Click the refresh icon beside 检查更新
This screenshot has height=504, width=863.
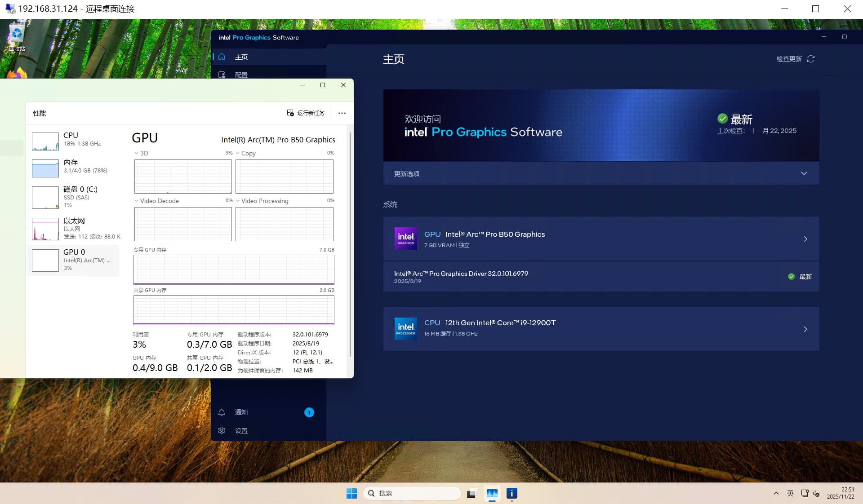tap(811, 59)
